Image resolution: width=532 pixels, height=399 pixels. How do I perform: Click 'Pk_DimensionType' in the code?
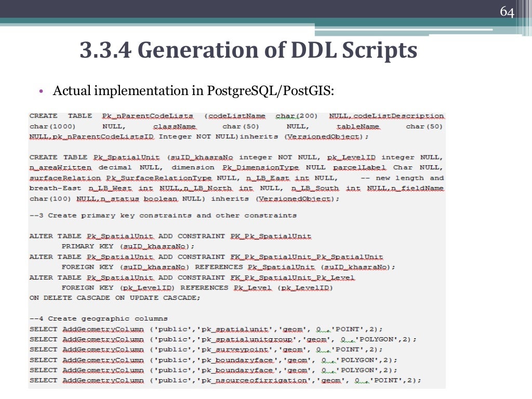(261, 168)
